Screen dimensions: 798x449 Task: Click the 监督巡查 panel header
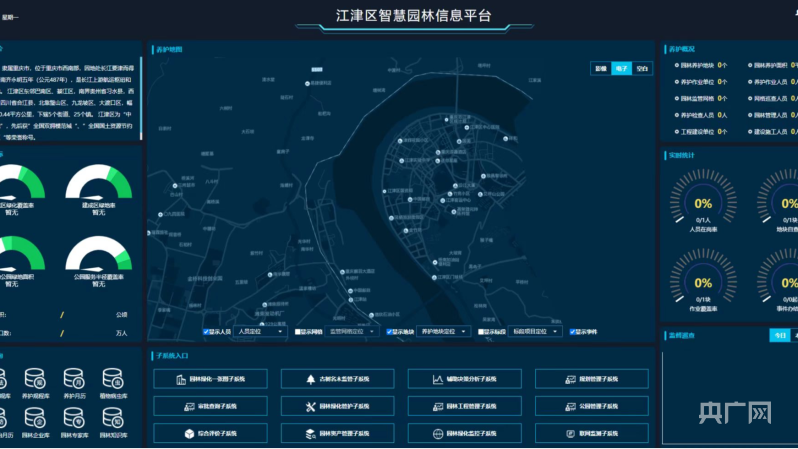click(681, 335)
